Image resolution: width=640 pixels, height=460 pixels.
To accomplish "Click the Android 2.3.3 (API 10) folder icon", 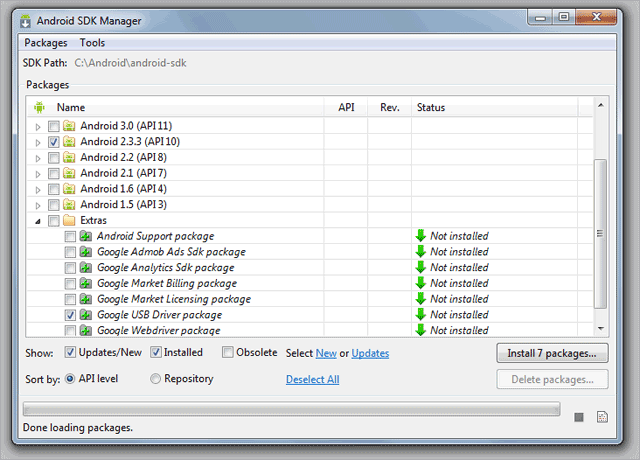I will click(x=69, y=142).
